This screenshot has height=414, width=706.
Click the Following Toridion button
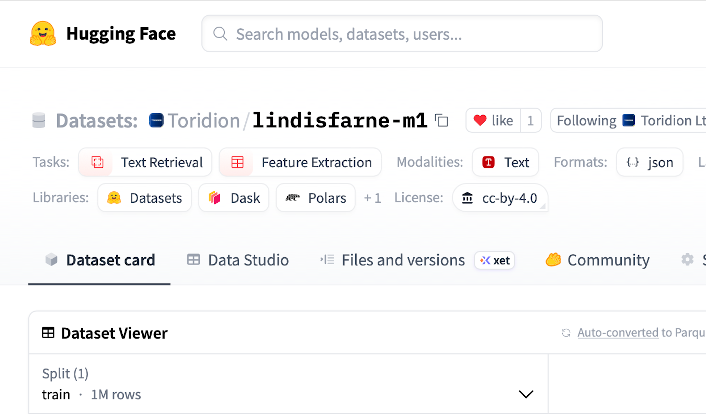click(x=628, y=120)
